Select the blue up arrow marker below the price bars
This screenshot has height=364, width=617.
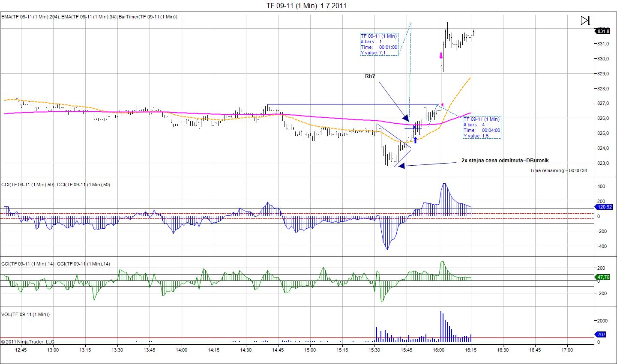point(415,140)
